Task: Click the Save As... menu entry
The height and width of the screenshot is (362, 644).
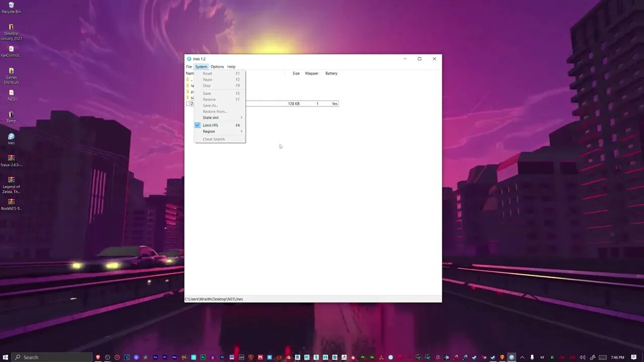Action: 219,106
